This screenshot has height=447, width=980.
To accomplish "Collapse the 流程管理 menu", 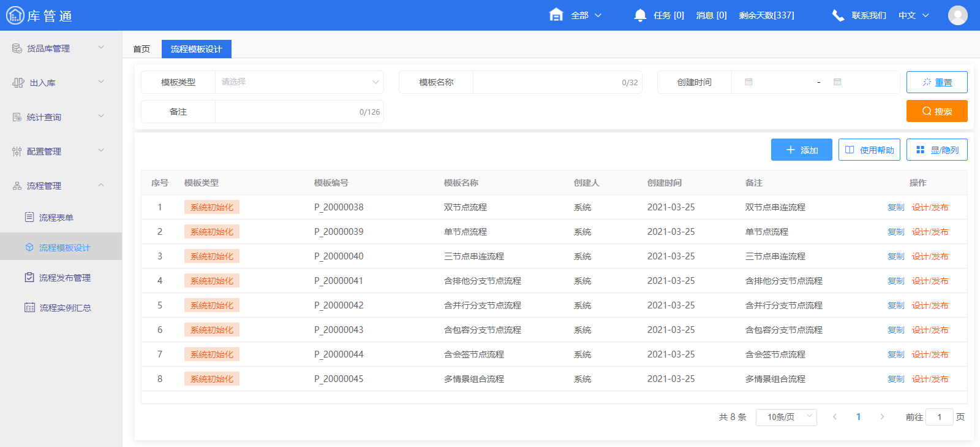I will pyautogui.click(x=101, y=185).
